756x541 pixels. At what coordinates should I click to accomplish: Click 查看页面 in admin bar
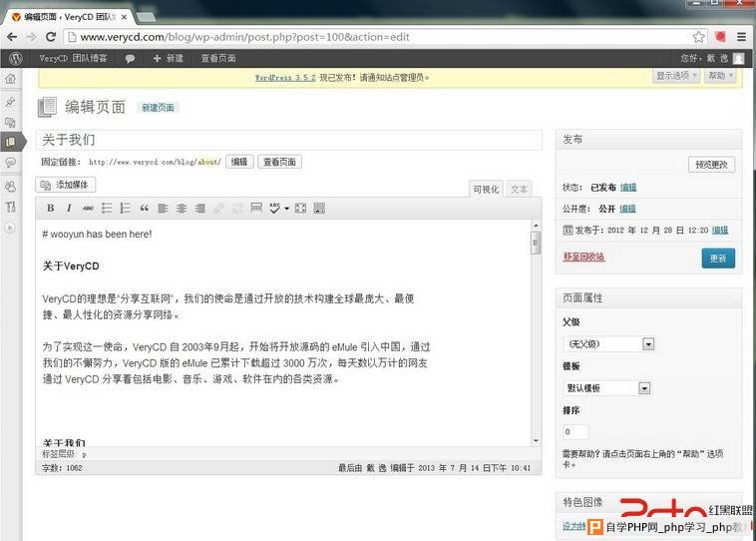point(218,59)
